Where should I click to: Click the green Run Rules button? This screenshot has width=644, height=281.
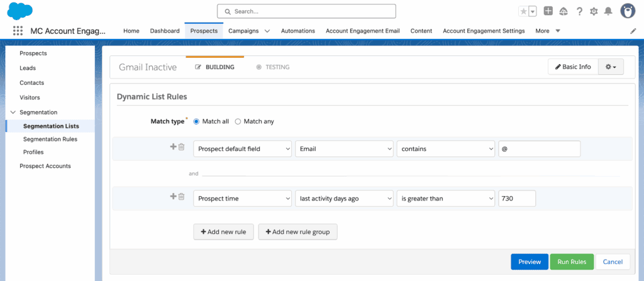[572, 262]
